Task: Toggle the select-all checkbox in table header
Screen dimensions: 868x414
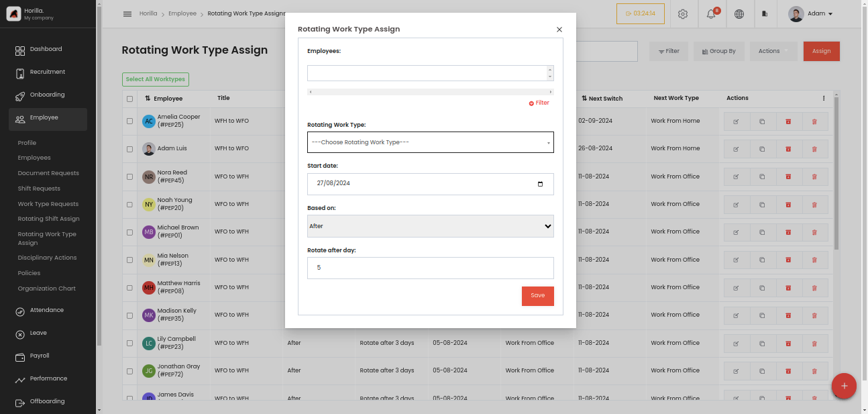Action: [x=130, y=99]
